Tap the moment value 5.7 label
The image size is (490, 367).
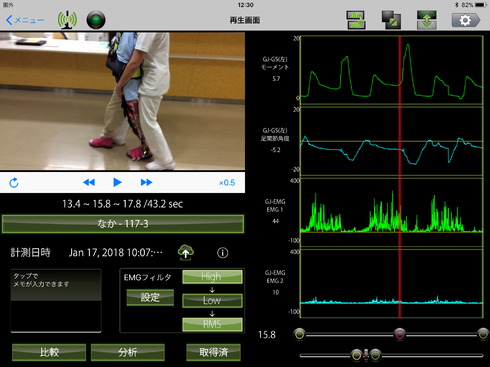coord(276,79)
